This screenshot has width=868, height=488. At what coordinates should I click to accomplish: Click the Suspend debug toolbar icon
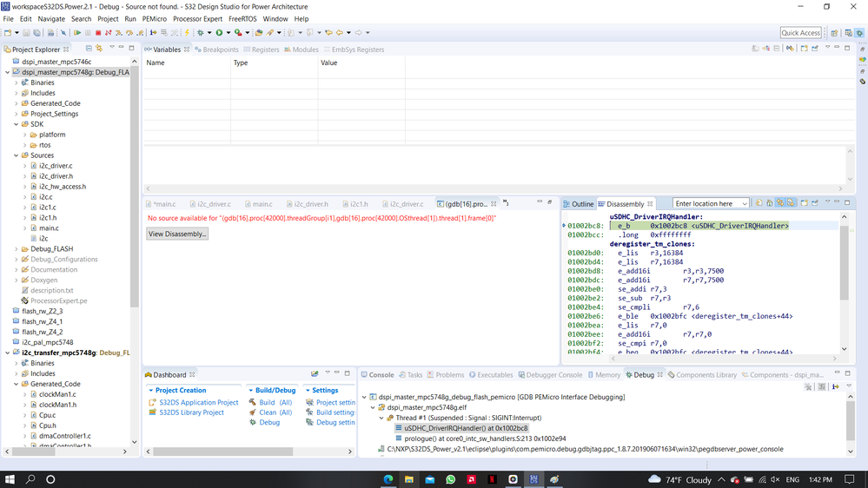tap(88, 33)
